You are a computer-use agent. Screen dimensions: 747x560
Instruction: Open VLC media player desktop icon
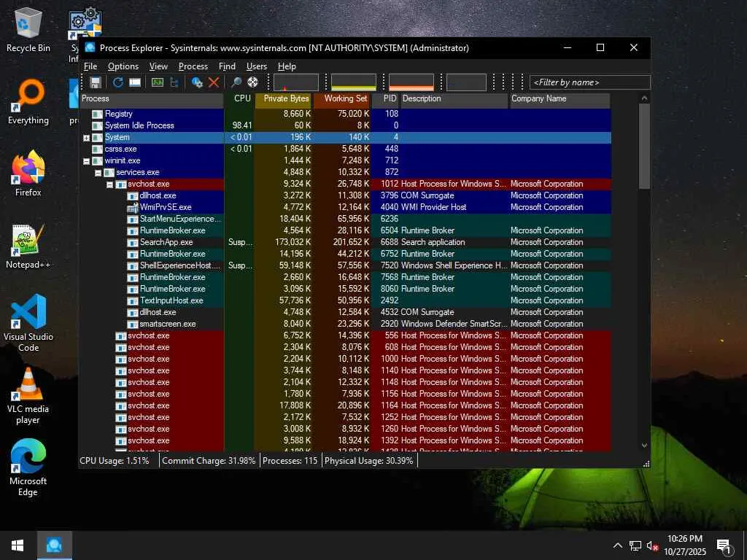click(28, 396)
